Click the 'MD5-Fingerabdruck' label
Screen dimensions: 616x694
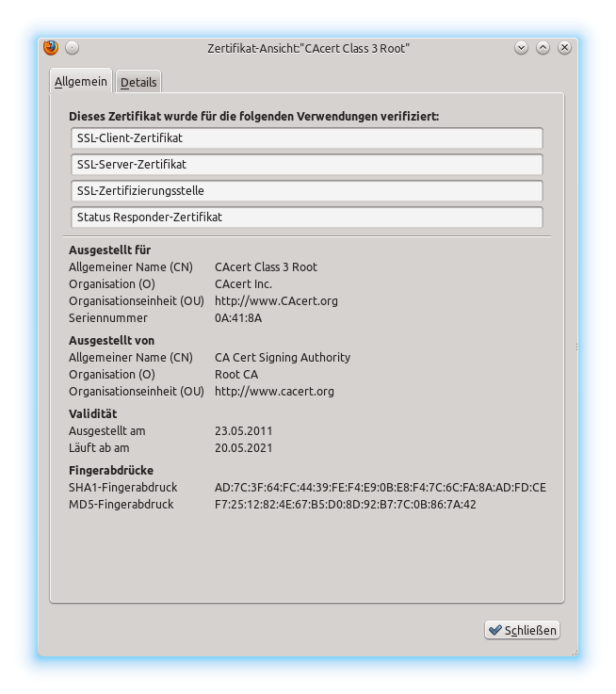pos(121,505)
